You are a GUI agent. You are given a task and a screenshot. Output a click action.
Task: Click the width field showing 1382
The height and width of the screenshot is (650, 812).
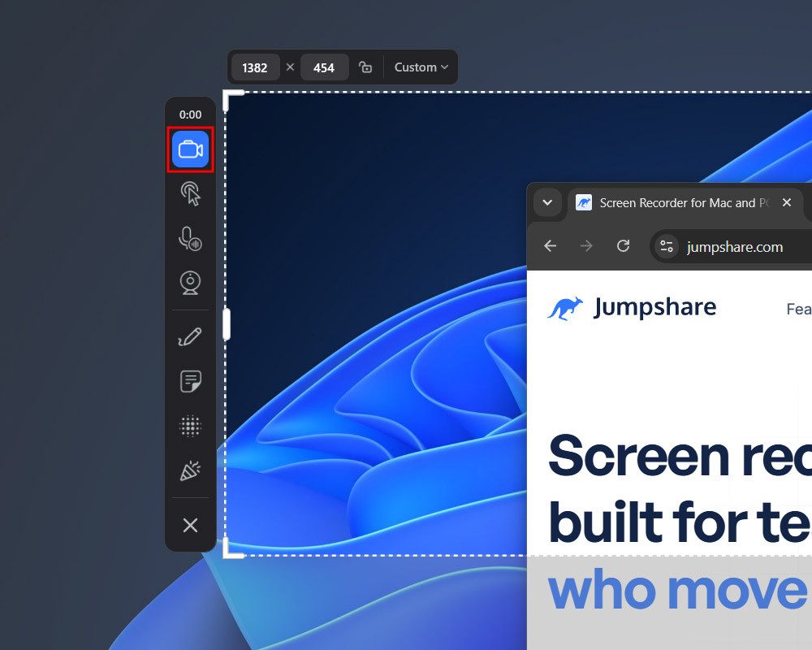[255, 67]
